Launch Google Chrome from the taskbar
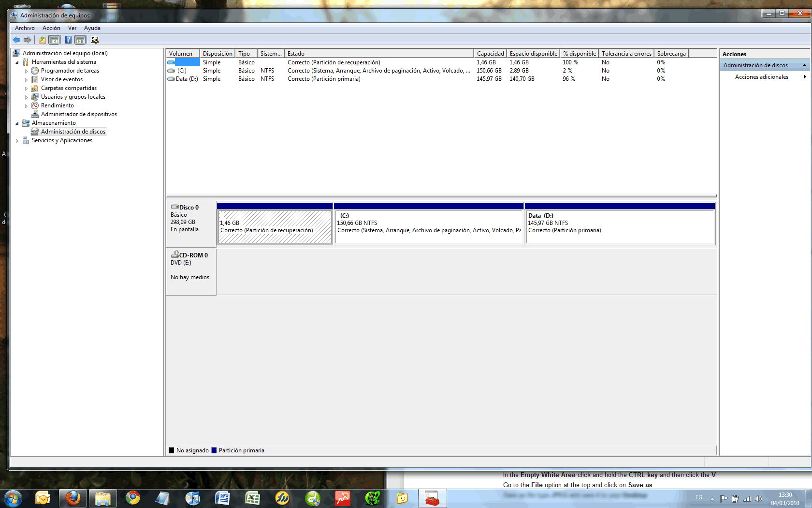The height and width of the screenshot is (508, 812). point(133,498)
